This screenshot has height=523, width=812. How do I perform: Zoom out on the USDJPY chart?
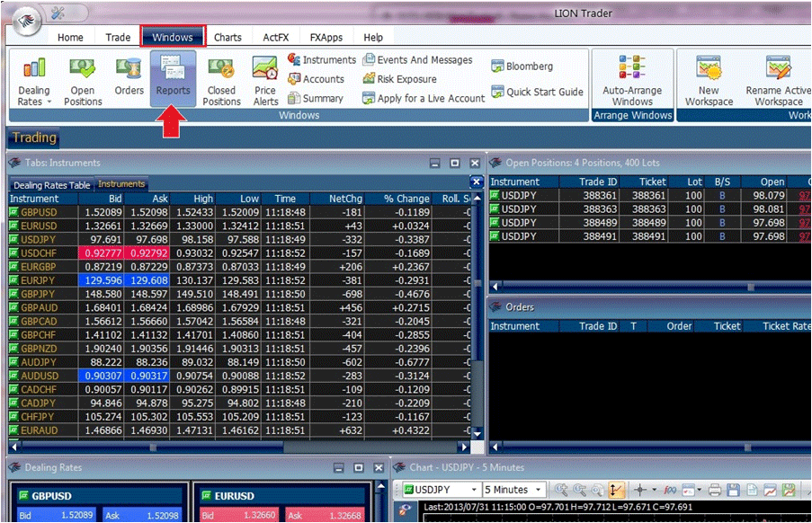tap(579, 490)
